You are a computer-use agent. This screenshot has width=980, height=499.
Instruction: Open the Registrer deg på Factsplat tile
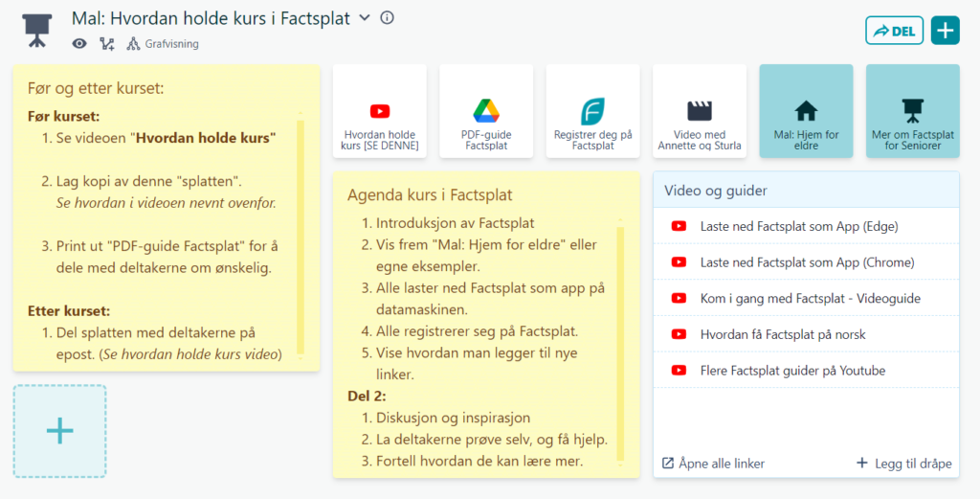click(593, 113)
